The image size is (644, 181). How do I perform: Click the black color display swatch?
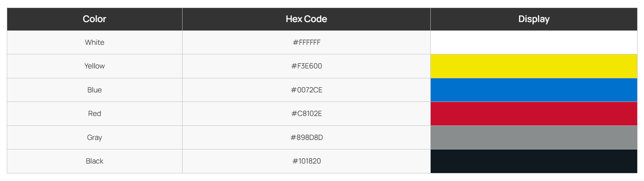tap(534, 161)
